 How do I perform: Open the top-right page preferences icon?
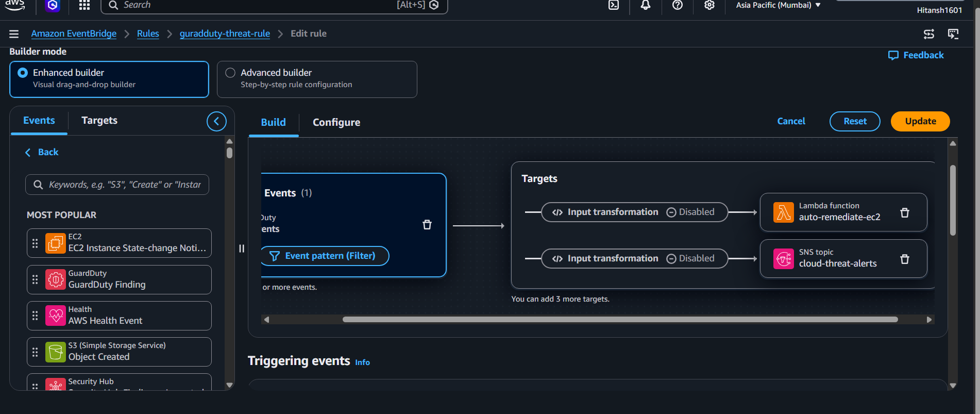(x=929, y=34)
